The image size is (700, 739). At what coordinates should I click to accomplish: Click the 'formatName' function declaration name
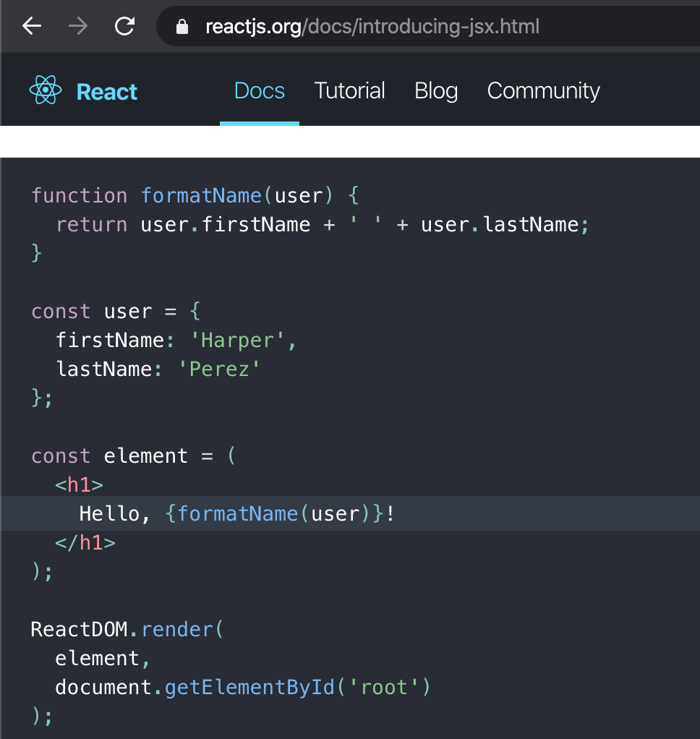[201, 195]
